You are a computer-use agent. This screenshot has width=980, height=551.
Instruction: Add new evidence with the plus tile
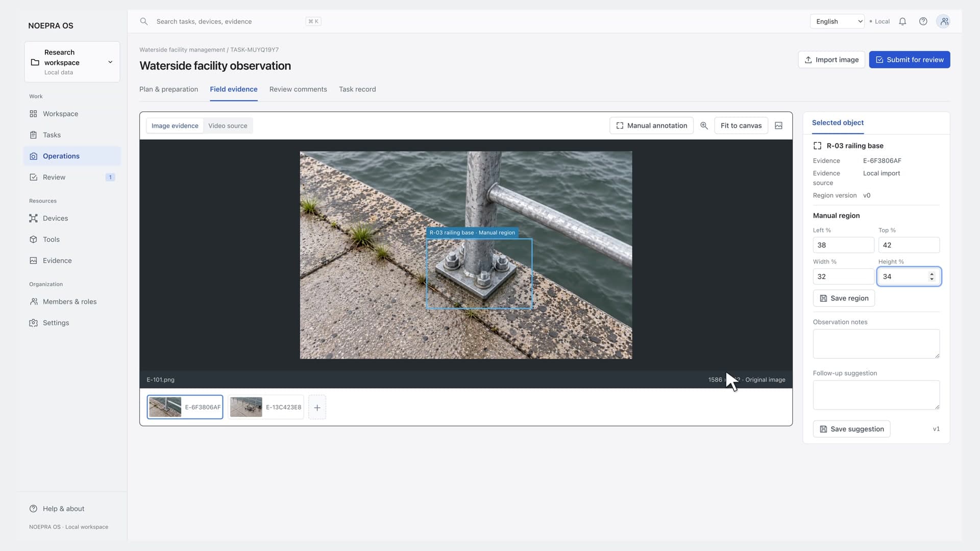coord(317,407)
